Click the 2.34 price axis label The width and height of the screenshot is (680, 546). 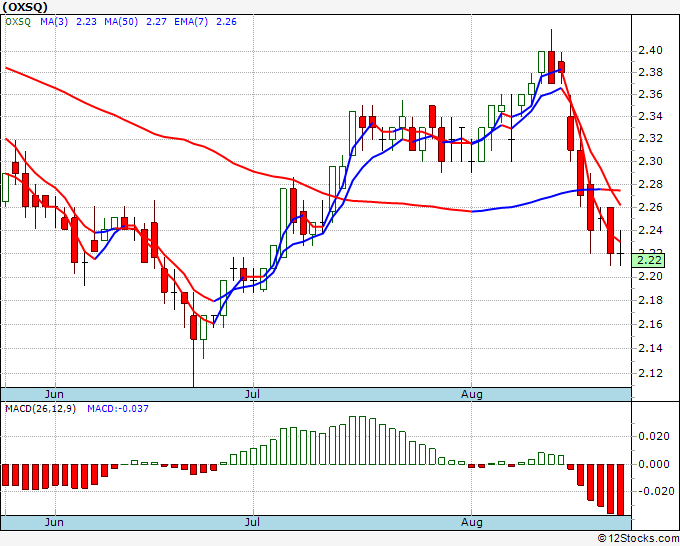(x=651, y=116)
